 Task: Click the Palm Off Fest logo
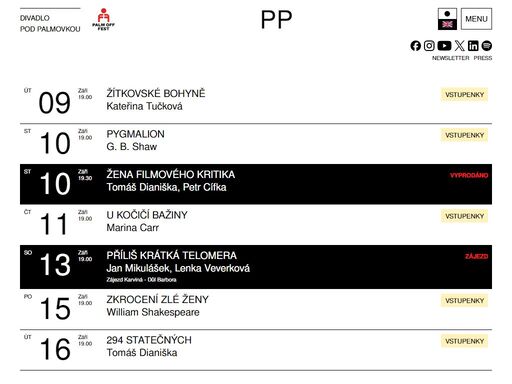point(103,19)
